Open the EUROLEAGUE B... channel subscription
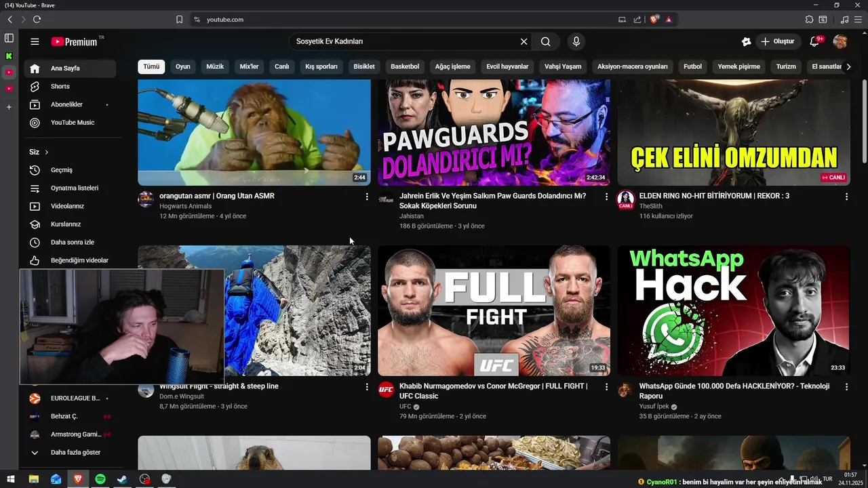The width and height of the screenshot is (868, 488). (x=70, y=399)
